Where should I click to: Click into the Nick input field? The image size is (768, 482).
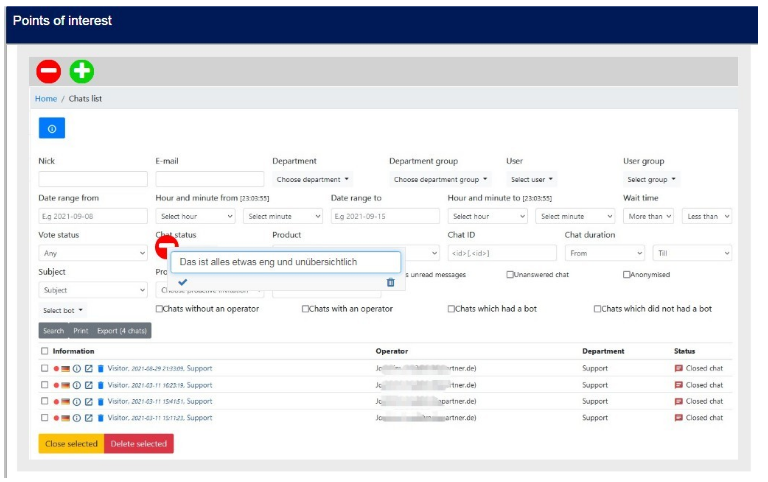[x=93, y=179]
